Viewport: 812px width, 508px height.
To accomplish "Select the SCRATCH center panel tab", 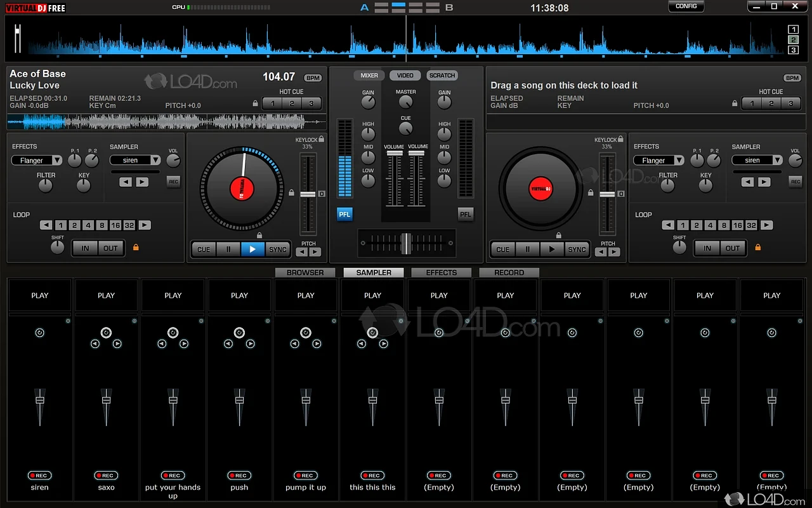I will (442, 76).
